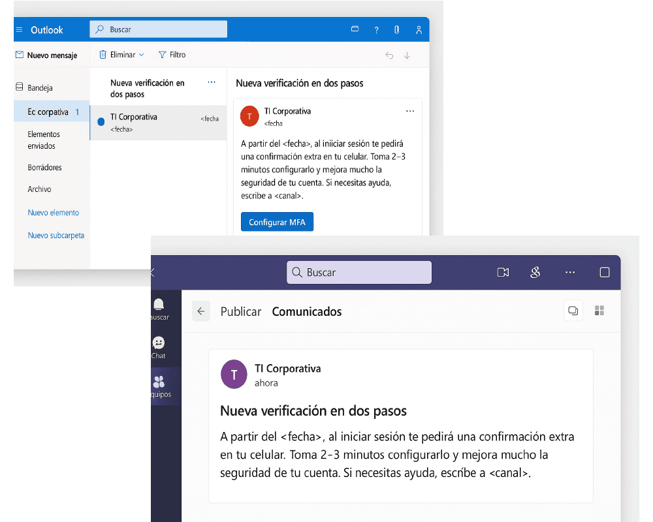Click the purple T avatar in the Teams post

[234, 374]
